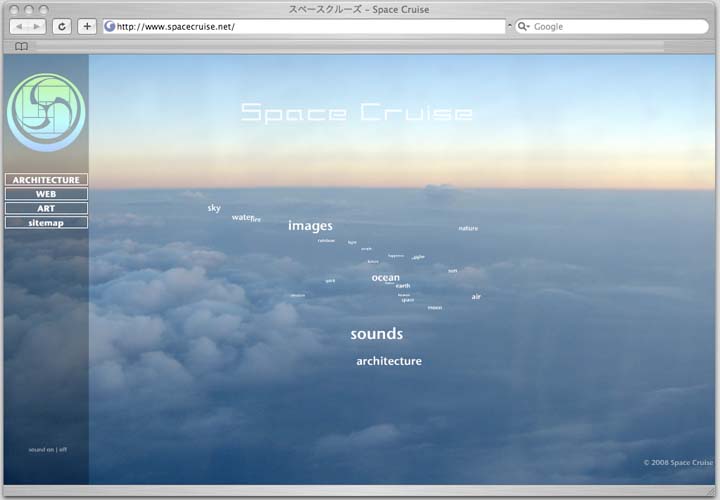Image resolution: width=720 pixels, height=500 pixels.
Task: Click the 'images' tag link
Action: point(310,226)
